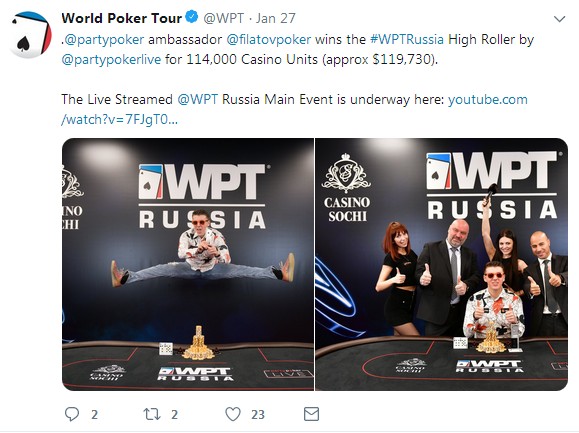View the right group photo at Casino Sochi
Image resolution: width=579 pixels, height=433 pixels.
click(x=441, y=264)
